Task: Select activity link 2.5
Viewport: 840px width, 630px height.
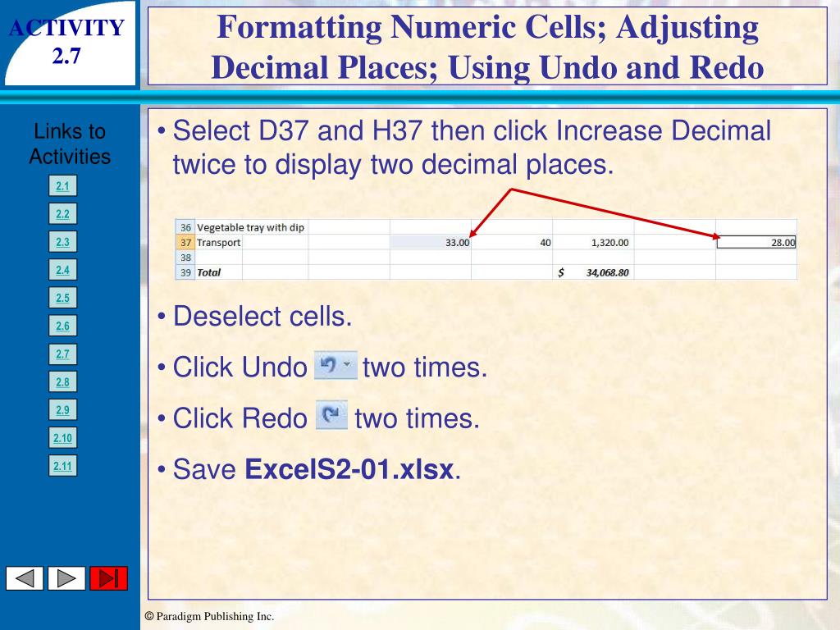Action: [x=62, y=298]
